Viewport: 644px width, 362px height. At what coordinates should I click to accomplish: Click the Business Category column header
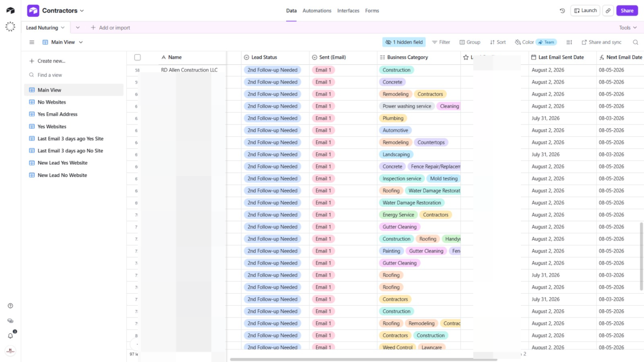[419, 58]
